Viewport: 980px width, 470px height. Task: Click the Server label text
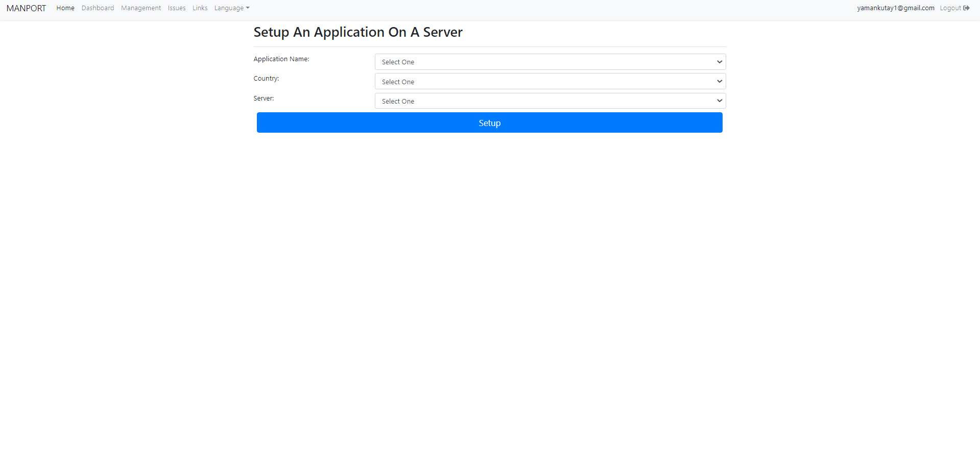[264, 98]
